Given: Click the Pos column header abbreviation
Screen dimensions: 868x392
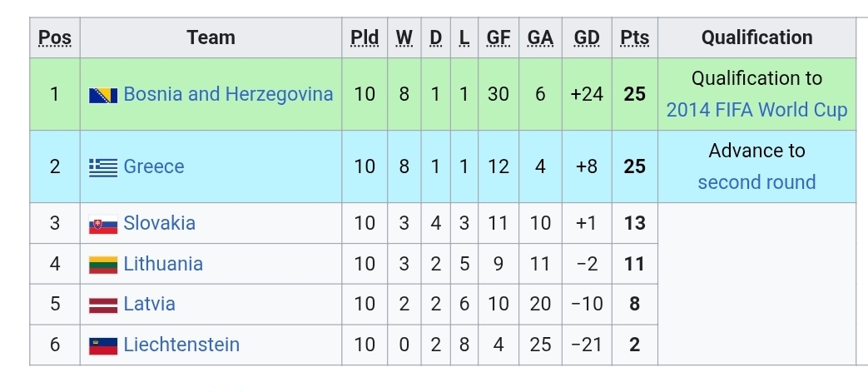Looking at the screenshot, I should [55, 37].
